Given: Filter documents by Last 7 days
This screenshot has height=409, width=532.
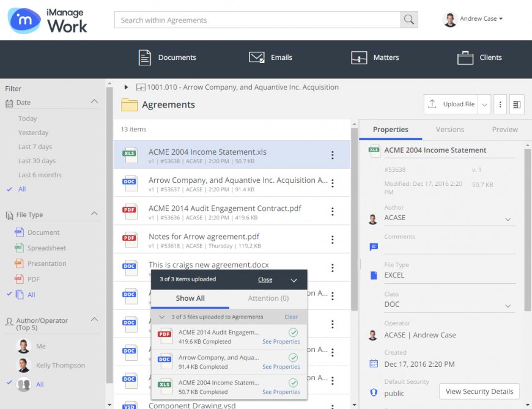Looking at the screenshot, I should click(35, 147).
